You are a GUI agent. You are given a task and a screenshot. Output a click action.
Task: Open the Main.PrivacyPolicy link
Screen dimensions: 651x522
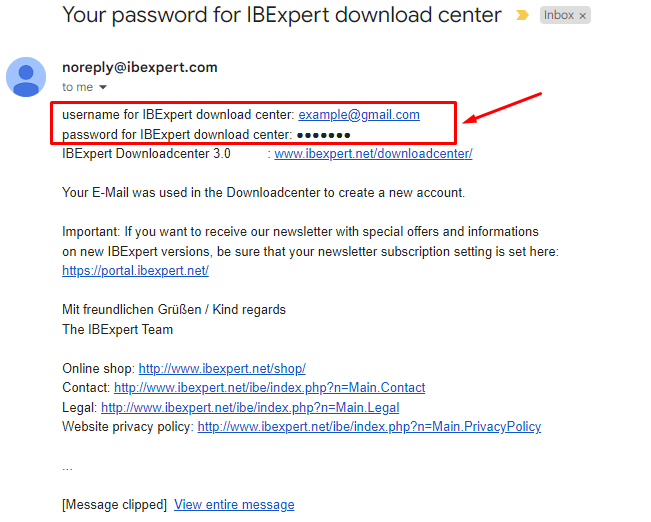[369, 427]
